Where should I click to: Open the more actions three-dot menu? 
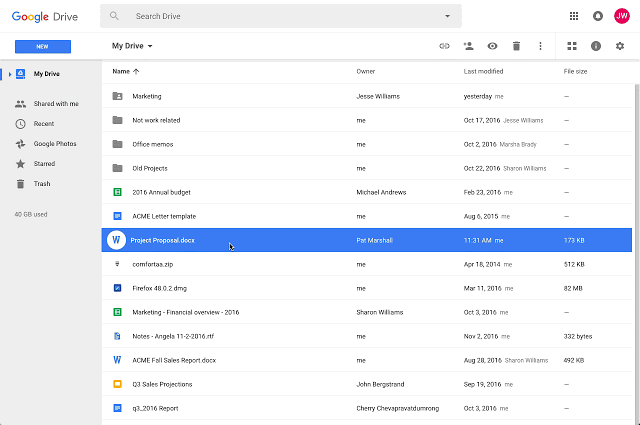pyautogui.click(x=540, y=46)
